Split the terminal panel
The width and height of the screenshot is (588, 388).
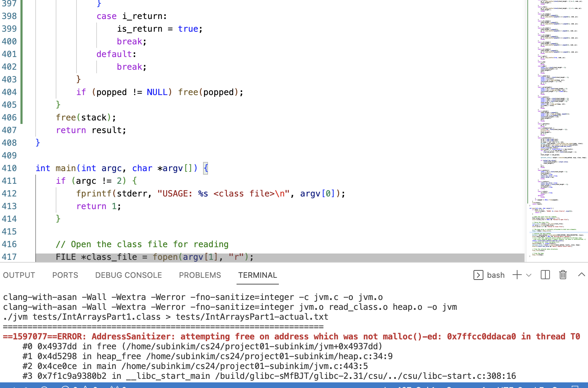click(545, 275)
